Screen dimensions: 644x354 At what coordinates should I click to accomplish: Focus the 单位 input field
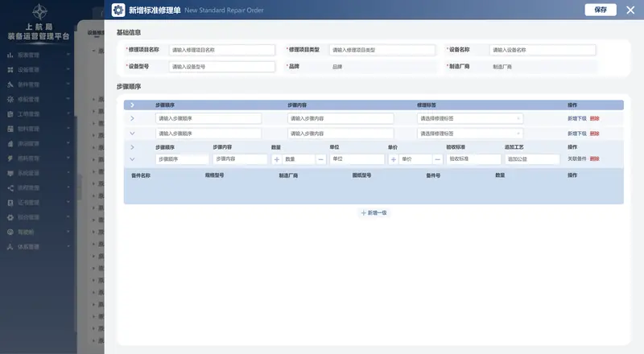(357, 159)
